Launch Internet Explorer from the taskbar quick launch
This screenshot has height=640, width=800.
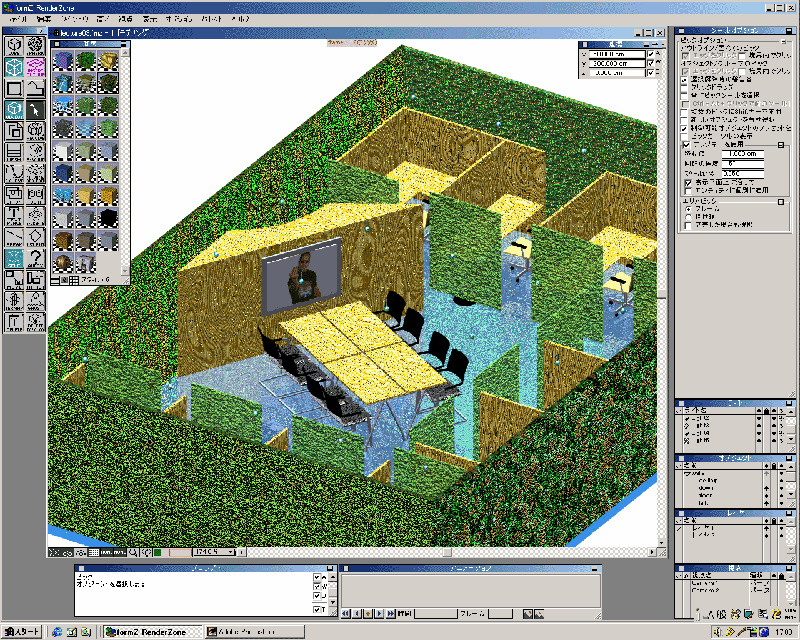58,632
